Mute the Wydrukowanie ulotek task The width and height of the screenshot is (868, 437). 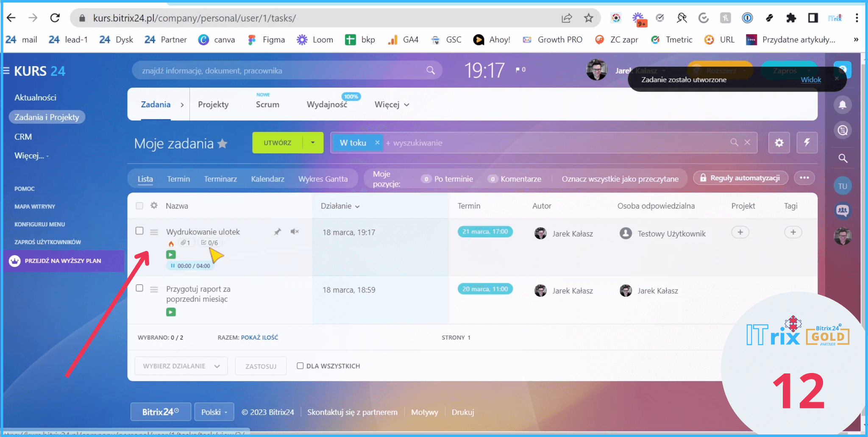click(x=295, y=231)
